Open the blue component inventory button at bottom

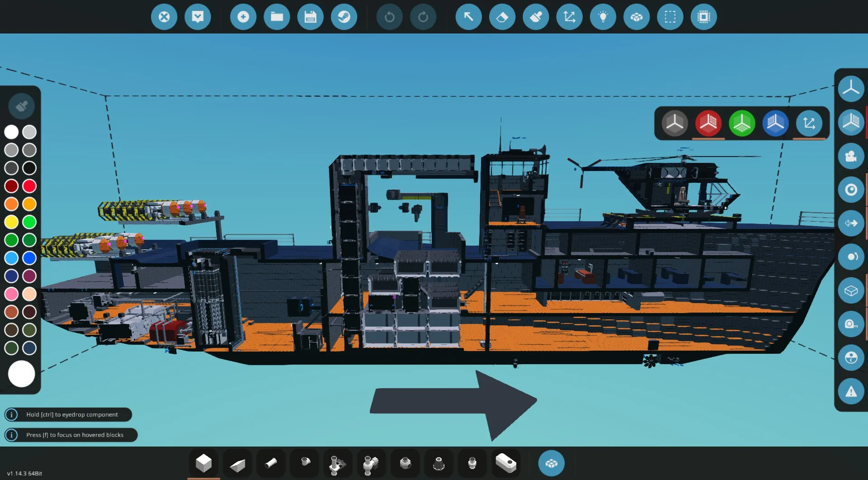coord(551,463)
